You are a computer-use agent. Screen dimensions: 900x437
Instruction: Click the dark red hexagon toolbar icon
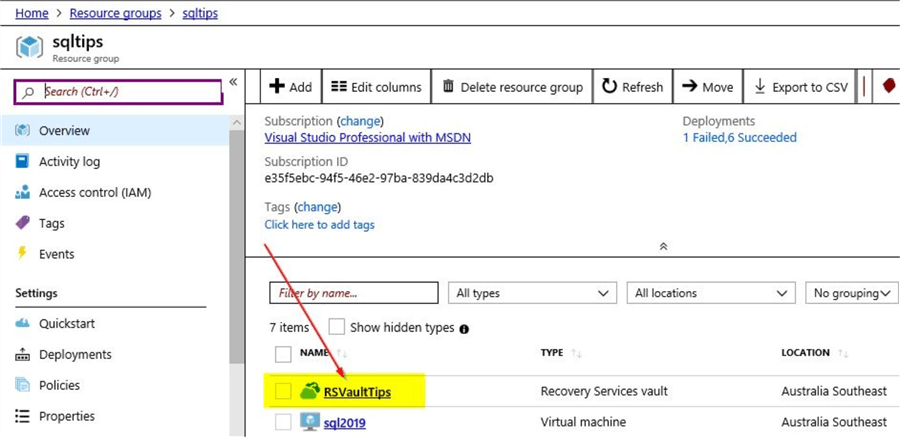[889, 87]
